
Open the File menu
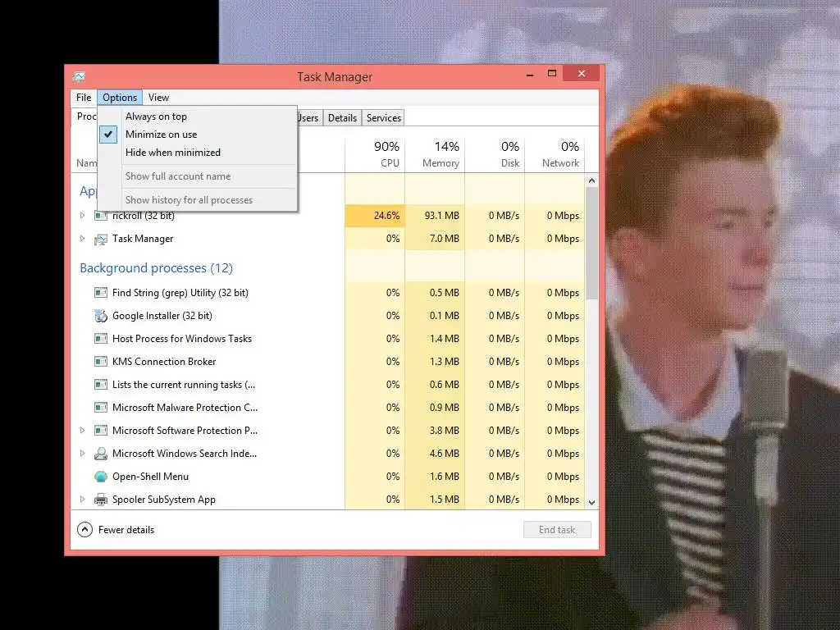pos(84,98)
